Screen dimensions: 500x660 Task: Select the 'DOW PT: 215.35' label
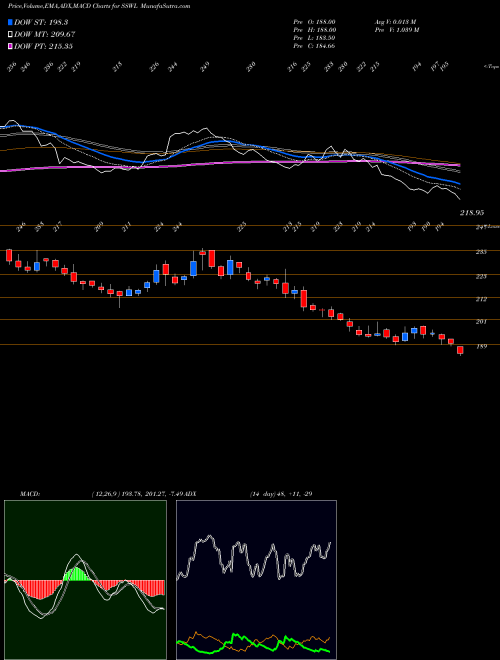tap(43, 46)
